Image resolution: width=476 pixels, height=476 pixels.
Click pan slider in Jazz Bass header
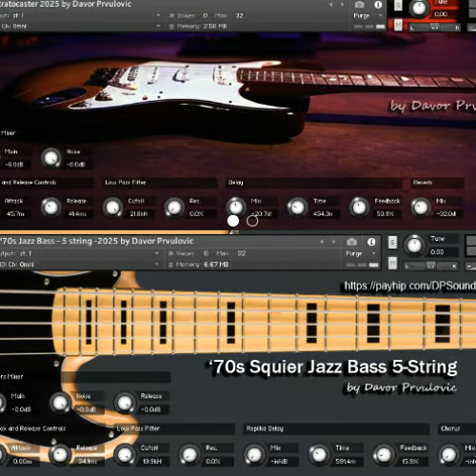pyautogui.click(x=431, y=266)
